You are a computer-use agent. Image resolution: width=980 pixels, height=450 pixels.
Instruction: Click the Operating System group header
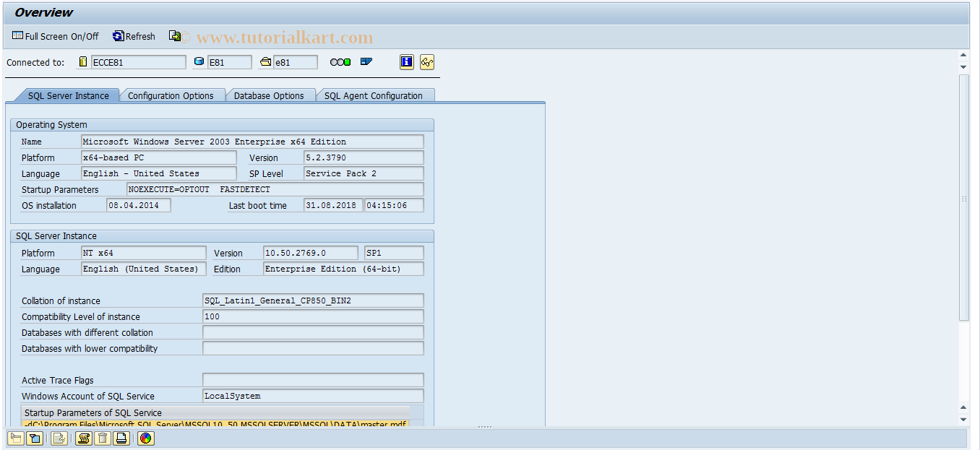[x=223, y=125]
